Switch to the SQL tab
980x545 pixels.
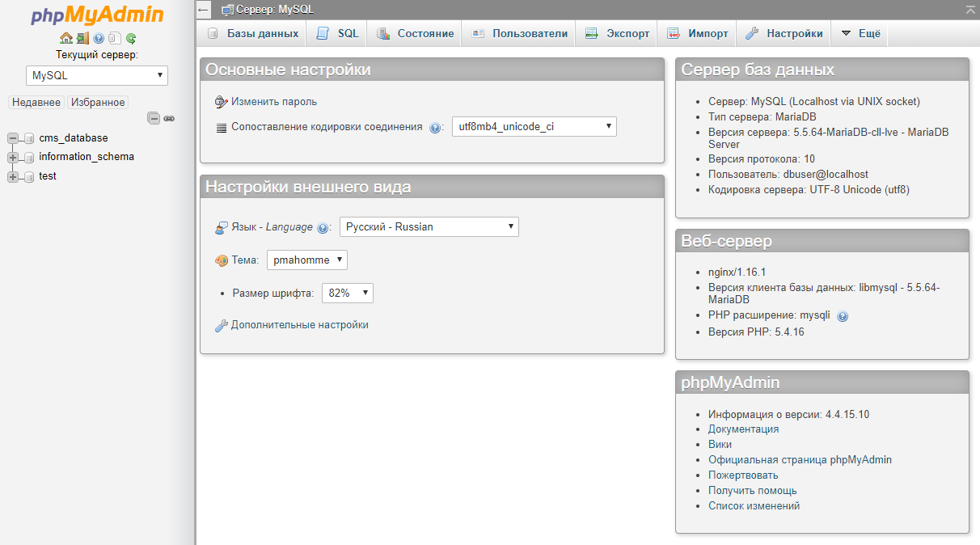[338, 34]
